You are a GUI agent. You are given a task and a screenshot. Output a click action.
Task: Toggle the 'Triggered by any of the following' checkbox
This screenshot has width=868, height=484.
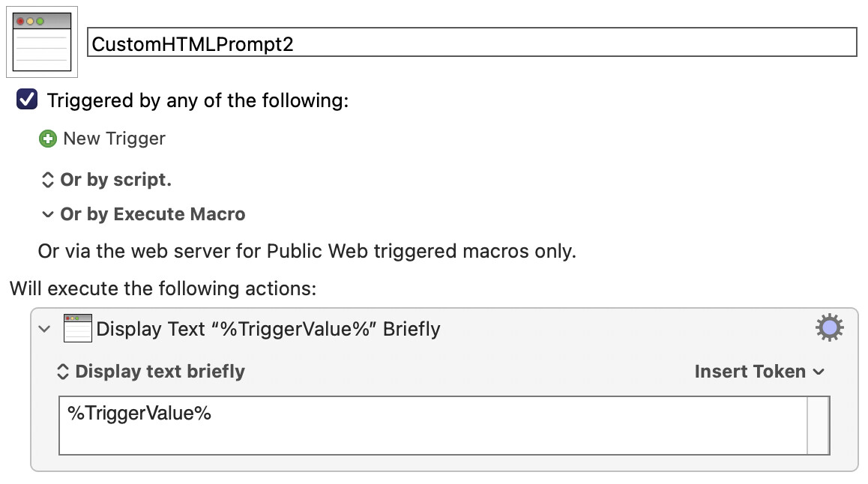27,100
